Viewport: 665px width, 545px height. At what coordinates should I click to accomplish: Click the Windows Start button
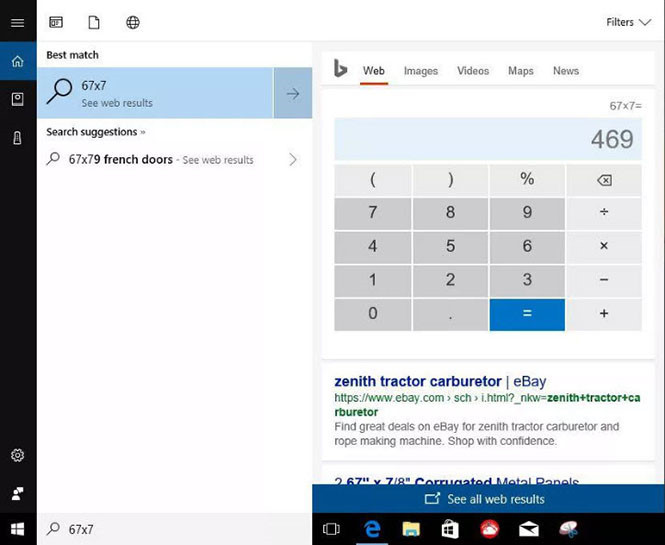17,529
